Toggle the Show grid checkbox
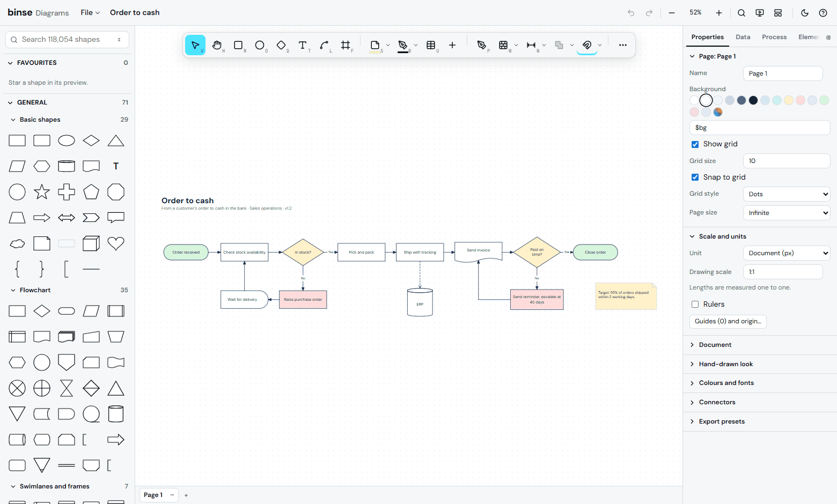Screen dimensions: 837x504 point(695,144)
